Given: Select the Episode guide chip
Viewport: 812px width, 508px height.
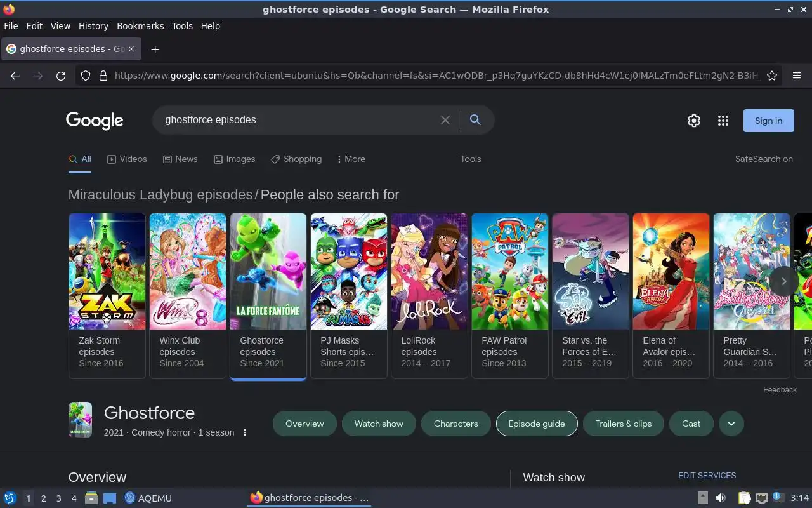Looking at the screenshot, I should tap(537, 424).
